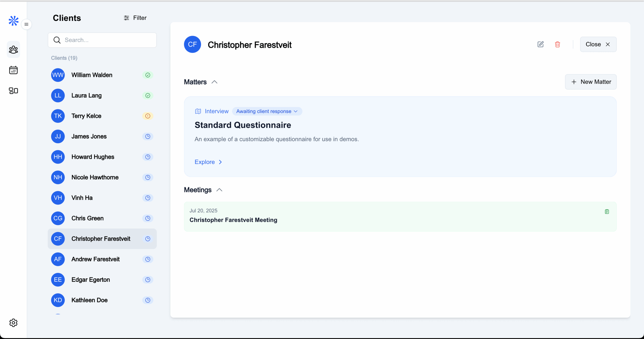Image resolution: width=644 pixels, height=339 pixels.
Task: Click the red delete trash icon
Action: pos(557,44)
